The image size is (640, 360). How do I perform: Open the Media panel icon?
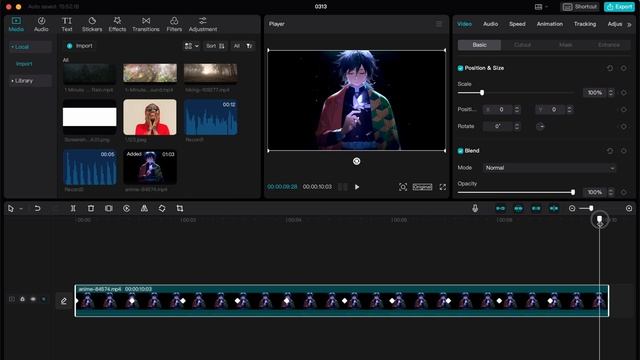coord(16,24)
